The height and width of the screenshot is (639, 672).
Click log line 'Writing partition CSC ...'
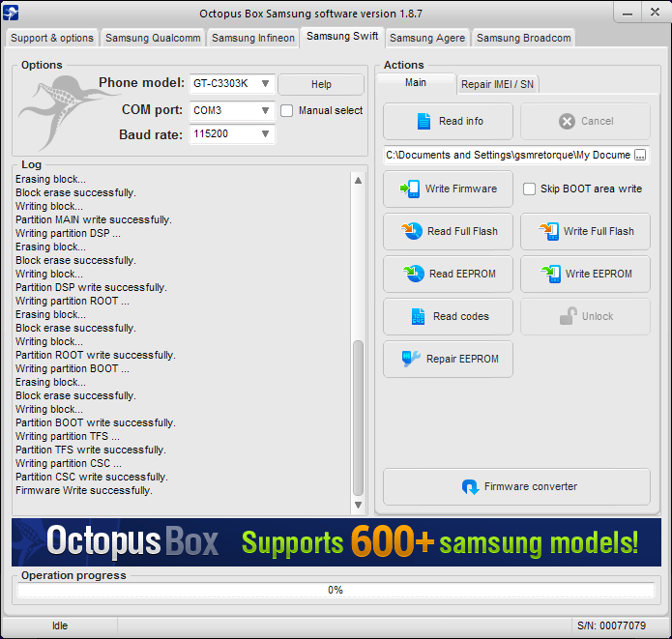69,463
